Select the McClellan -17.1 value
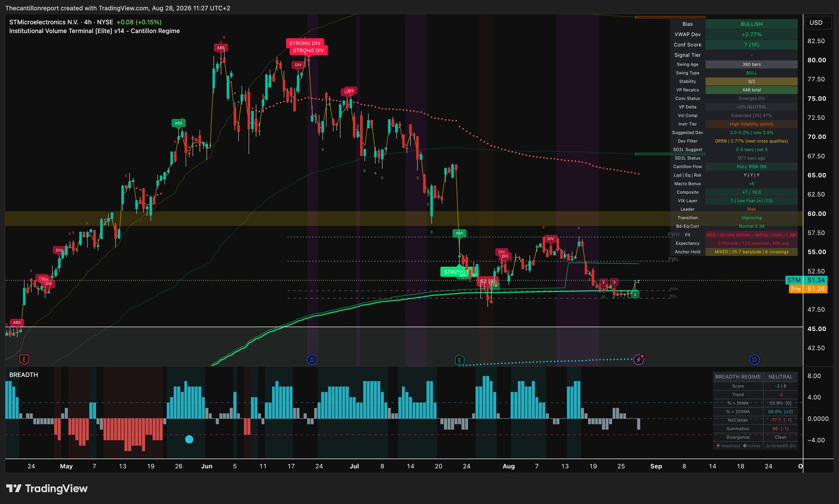Screen dimensions: 839x504 click(x=780, y=420)
